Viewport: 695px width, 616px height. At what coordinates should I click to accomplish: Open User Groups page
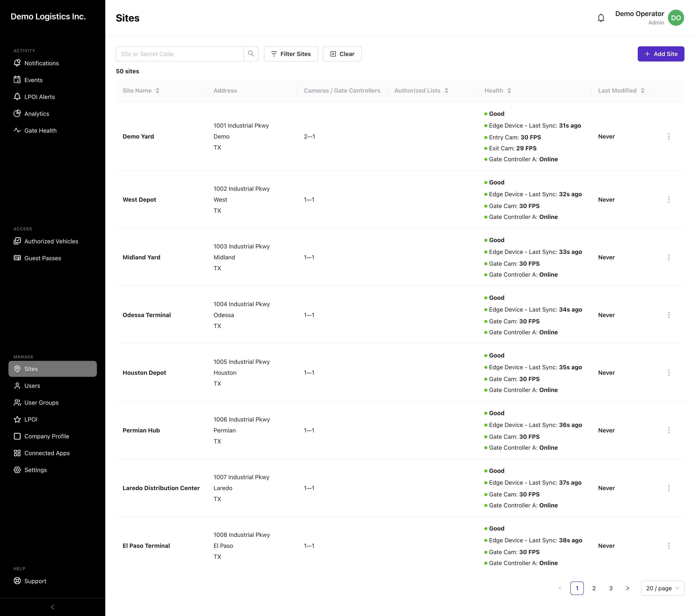(53, 403)
